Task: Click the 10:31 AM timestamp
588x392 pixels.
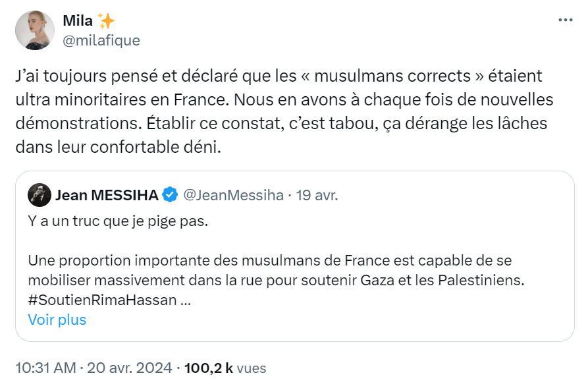Action: (45, 368)
